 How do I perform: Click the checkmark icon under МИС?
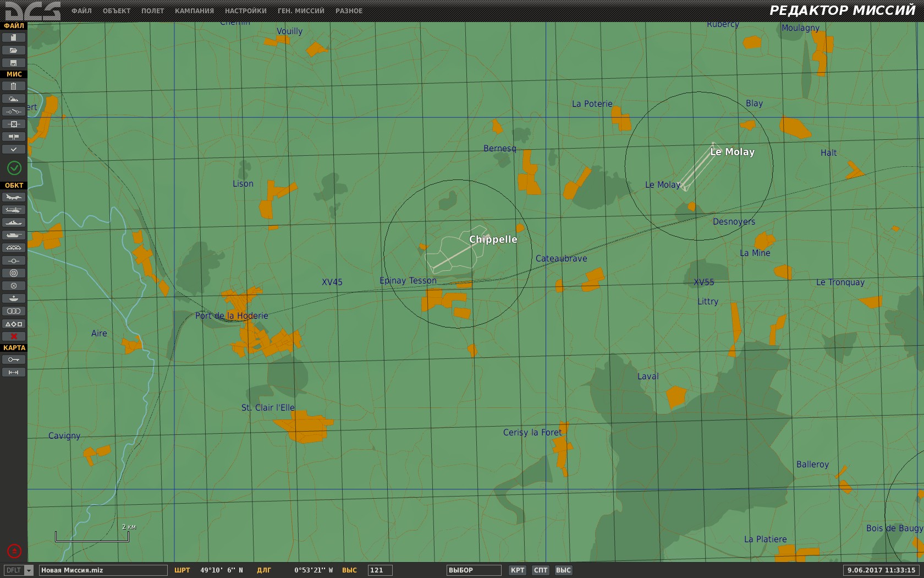click(x=14, y=149)
